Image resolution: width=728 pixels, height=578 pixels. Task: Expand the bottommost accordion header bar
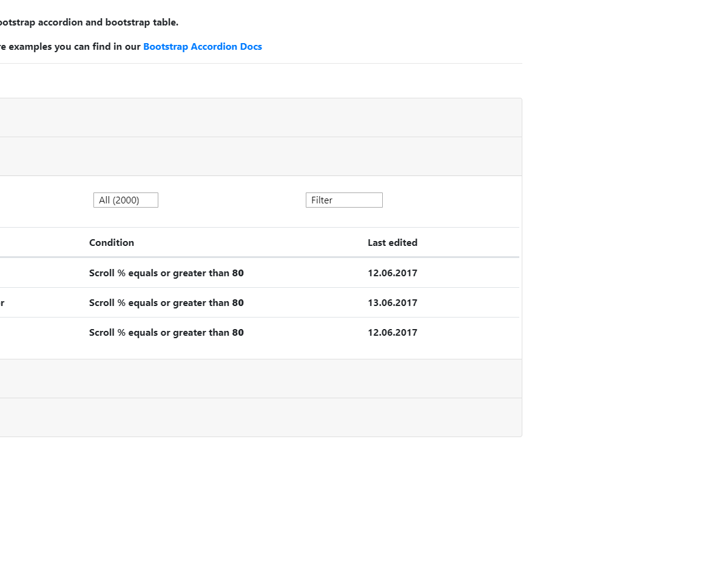(x=260, y=418)
